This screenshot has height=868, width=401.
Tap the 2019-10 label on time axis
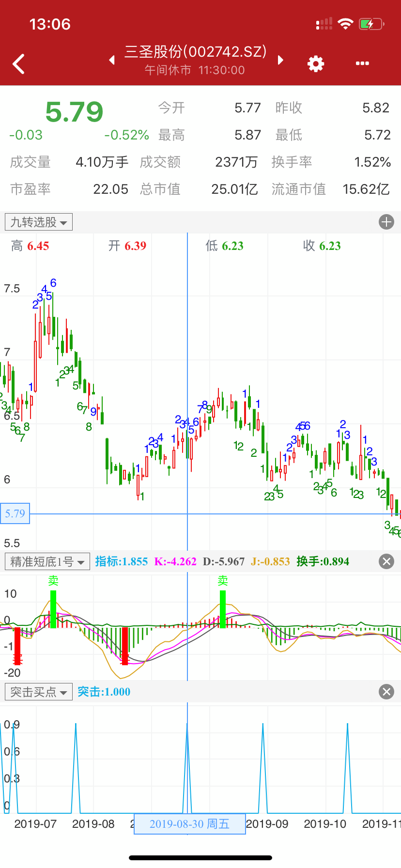point(324,824)
